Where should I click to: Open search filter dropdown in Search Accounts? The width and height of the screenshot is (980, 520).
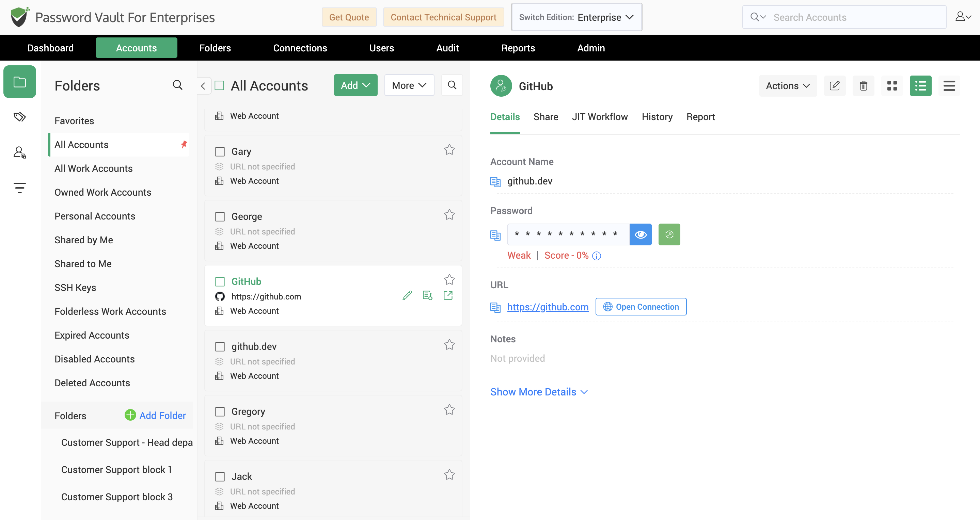coord(758,17)
